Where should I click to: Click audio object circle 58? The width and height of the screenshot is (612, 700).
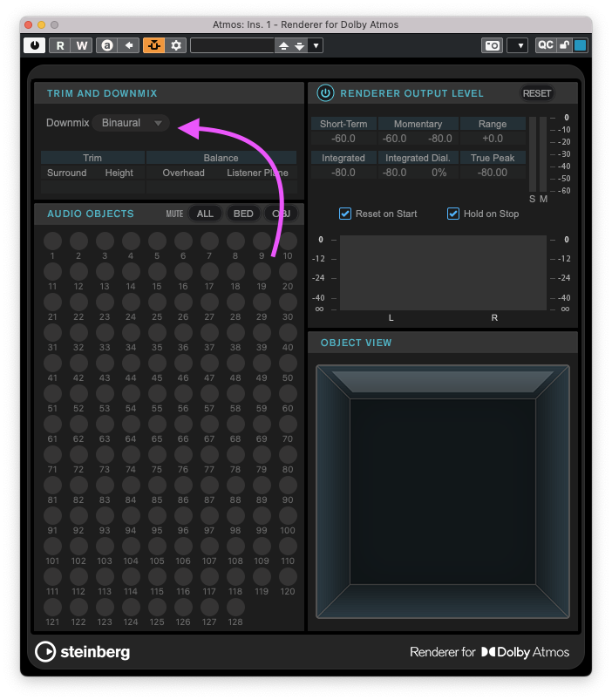235,394
